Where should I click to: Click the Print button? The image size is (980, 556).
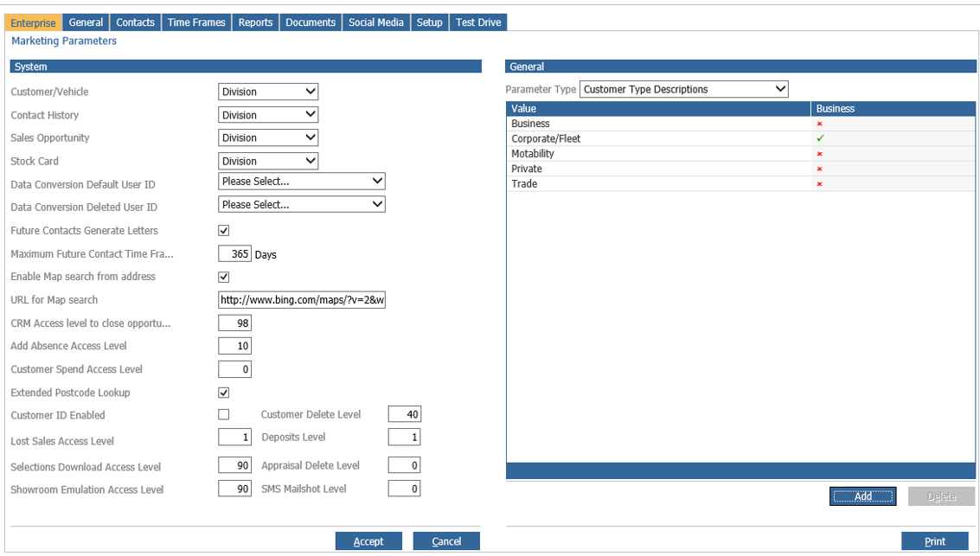[x=935, y=541]
